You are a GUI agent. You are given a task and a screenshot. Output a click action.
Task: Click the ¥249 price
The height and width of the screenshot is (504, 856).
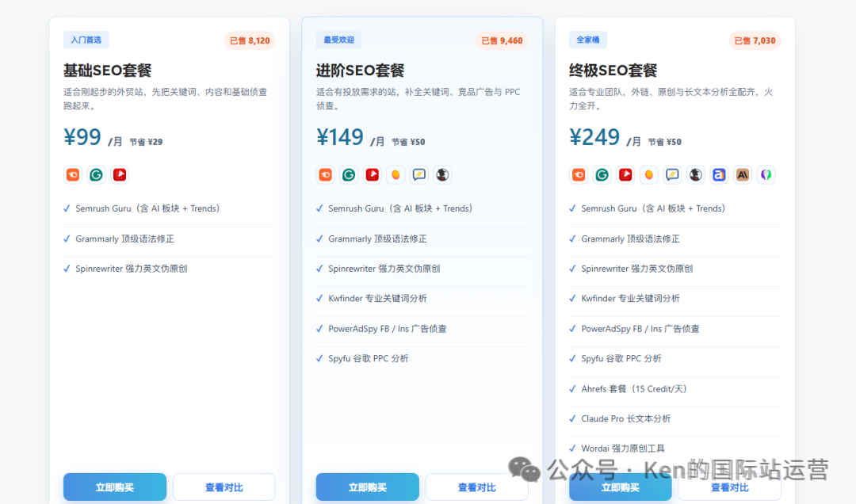pos(594,136)
